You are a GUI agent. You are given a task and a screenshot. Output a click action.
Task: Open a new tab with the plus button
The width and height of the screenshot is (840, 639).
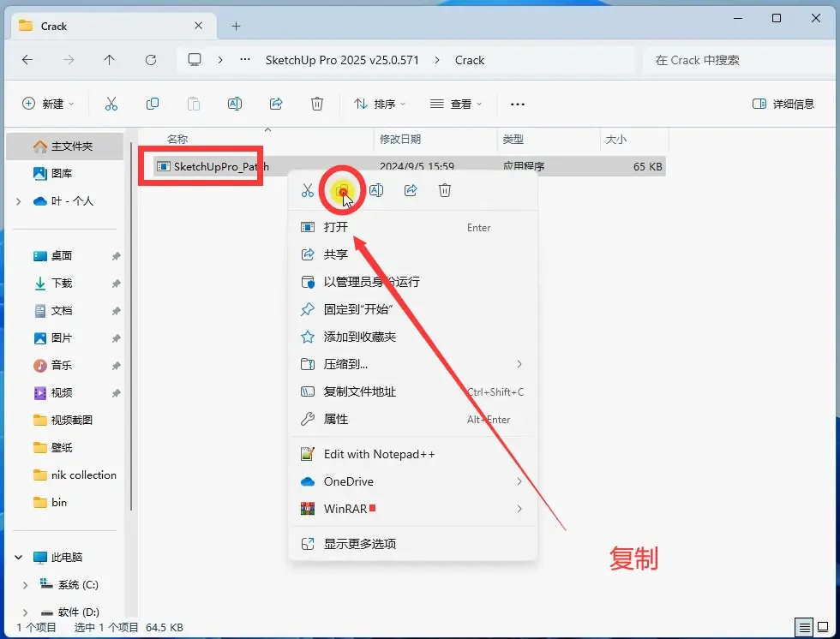(237, 27)
